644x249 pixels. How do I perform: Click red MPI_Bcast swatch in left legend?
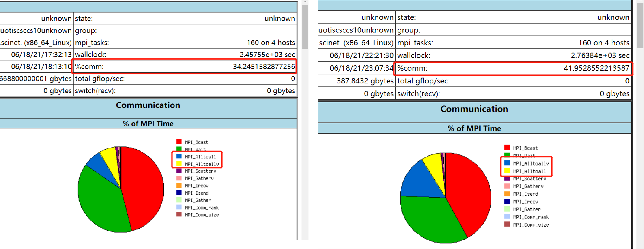pos(179,142)
